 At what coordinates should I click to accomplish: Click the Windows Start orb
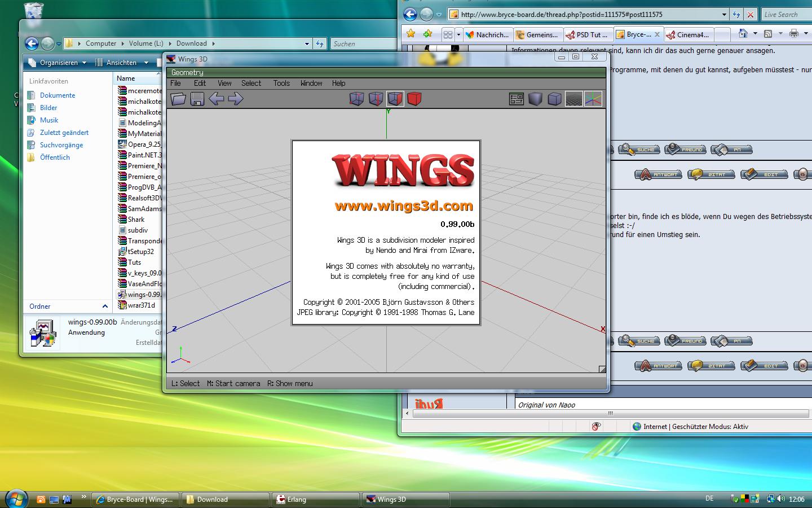coord(16,498)
